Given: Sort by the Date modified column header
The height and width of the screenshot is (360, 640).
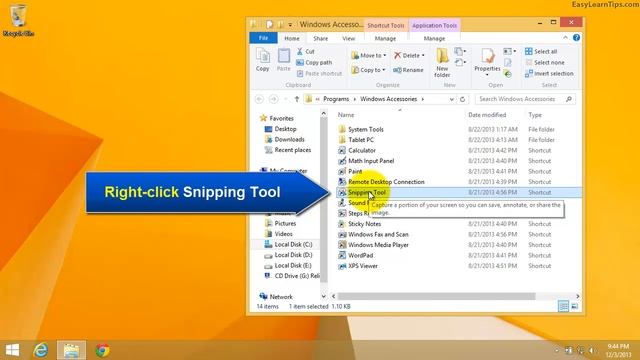Looking at the screenshot, I should point(487,115).
